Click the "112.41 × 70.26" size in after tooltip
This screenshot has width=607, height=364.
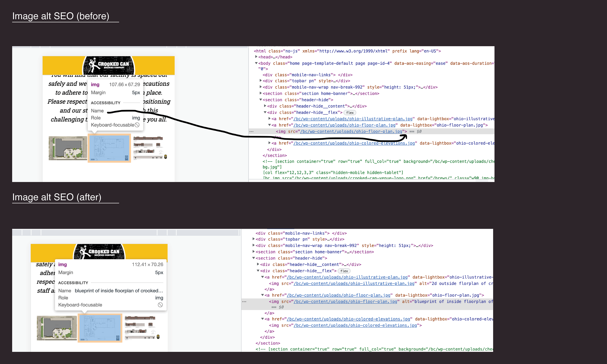(x=147, y=264)
